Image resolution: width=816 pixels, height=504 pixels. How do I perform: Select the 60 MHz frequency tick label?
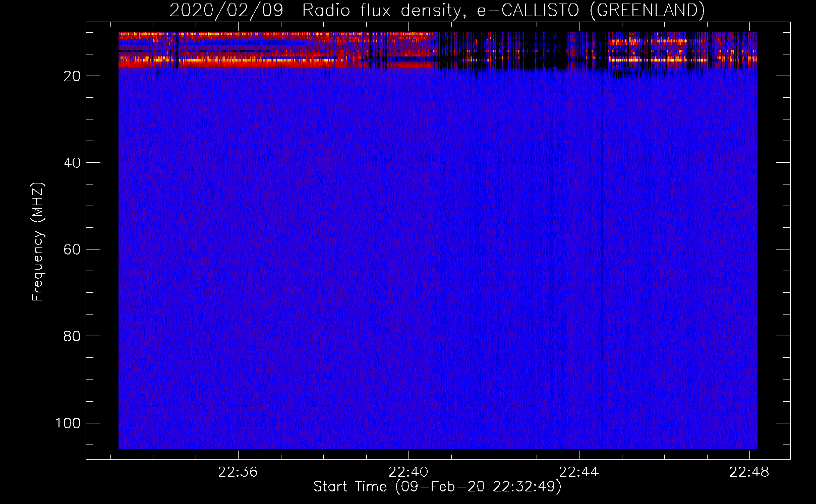point(72,249)
